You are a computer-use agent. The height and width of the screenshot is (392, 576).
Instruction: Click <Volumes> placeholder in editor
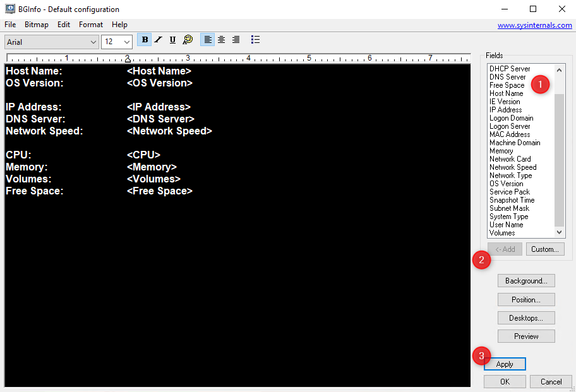[153, 179]
